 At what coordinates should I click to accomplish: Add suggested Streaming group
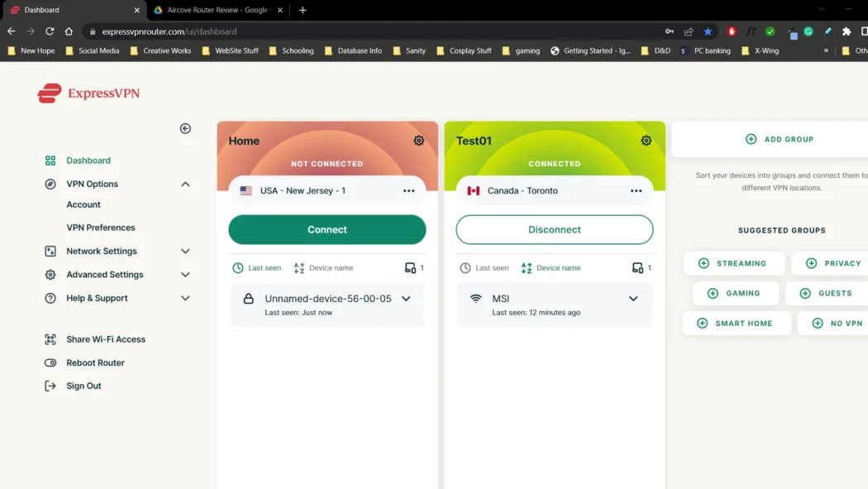tap(734, 264)
